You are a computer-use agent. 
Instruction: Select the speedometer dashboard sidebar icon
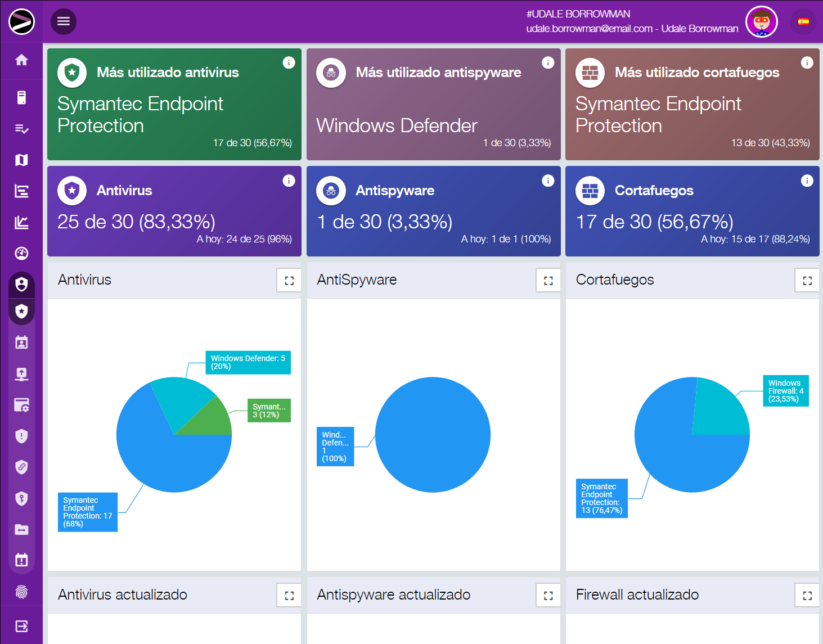[21, 254]
